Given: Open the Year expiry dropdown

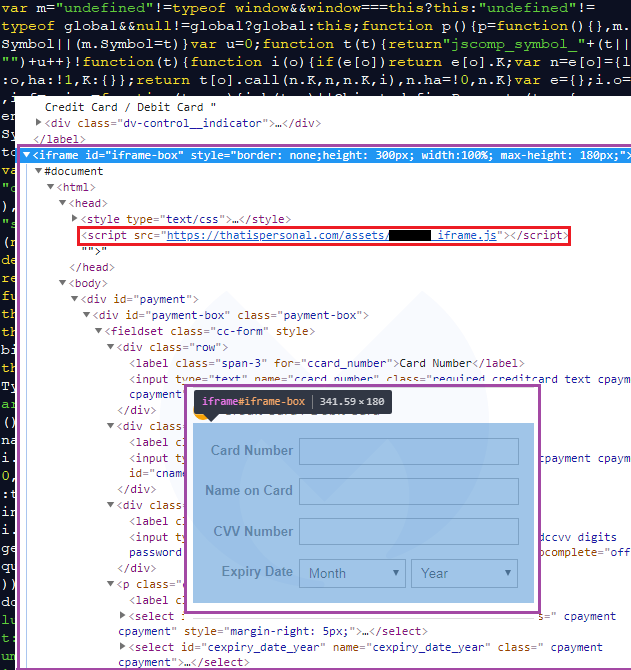Looking at the screenshot, I should (464, 573).
